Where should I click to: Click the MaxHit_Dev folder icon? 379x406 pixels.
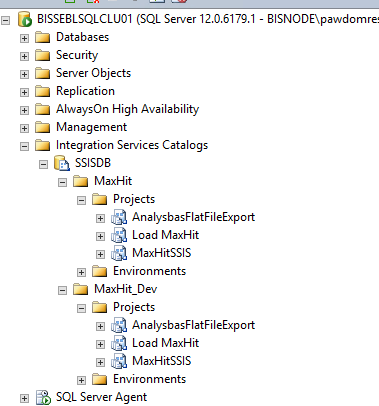(x=80, y=289)
